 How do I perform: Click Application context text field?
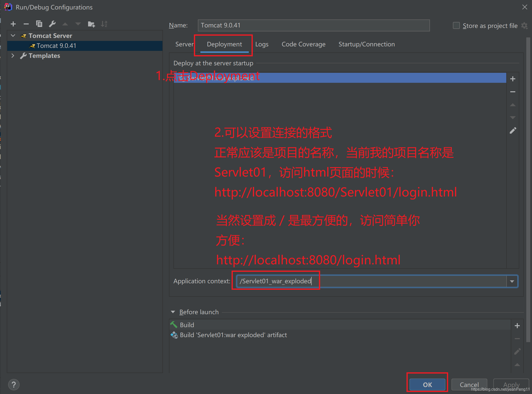click(x=372, y=281)
